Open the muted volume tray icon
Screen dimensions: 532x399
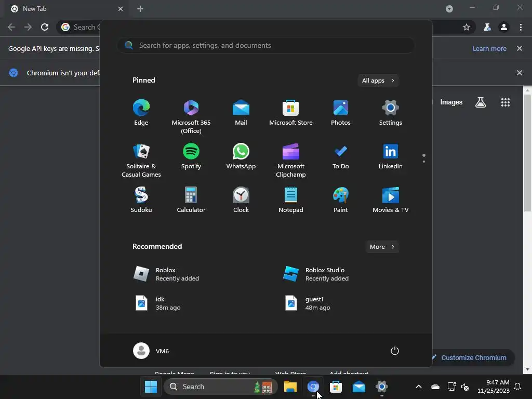(465, 387)
